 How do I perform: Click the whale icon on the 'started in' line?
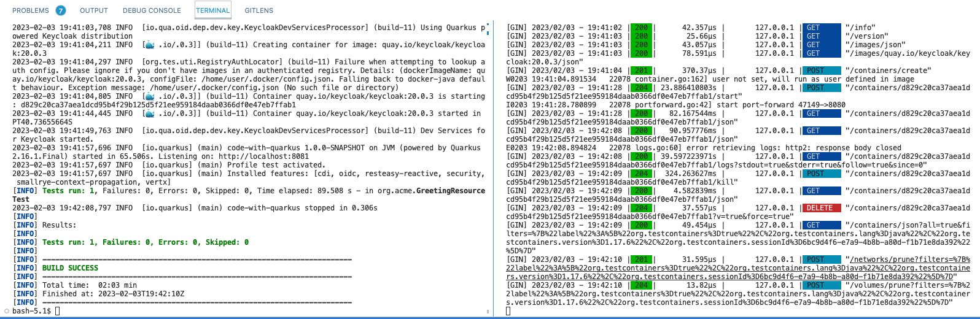(x=150, y=113)
